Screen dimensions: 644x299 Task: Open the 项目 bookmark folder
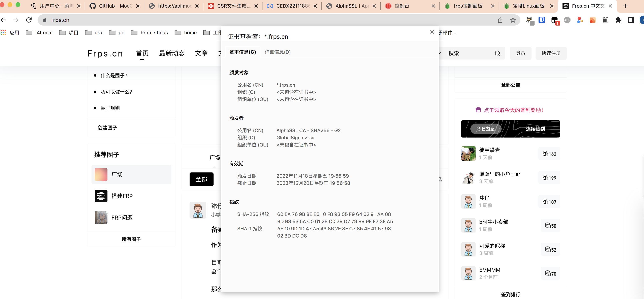[69, 33]
